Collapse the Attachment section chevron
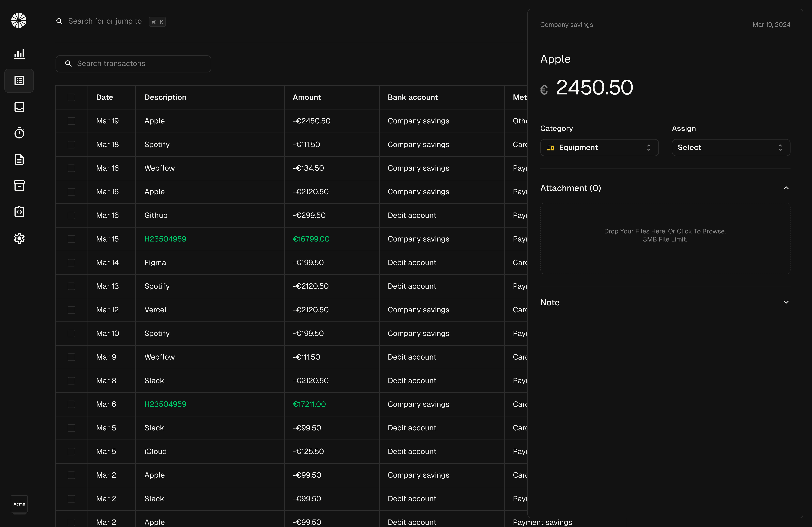This screenshot has height=527, width=812. (786, 188)
